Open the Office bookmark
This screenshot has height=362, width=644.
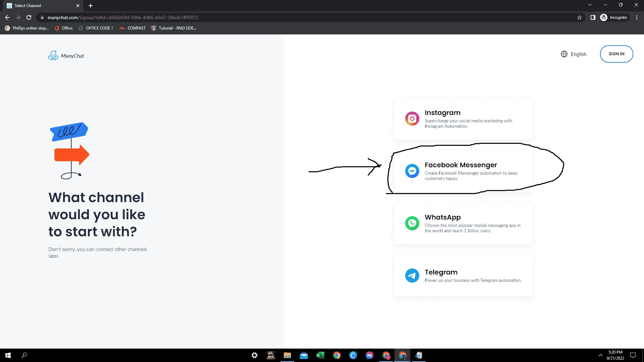64,28
